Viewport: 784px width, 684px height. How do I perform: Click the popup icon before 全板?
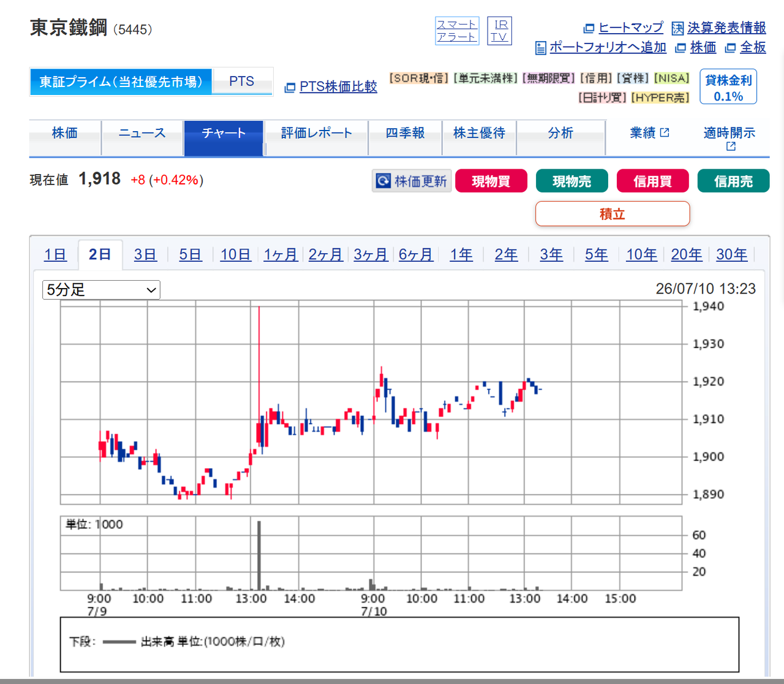(730, 48)
